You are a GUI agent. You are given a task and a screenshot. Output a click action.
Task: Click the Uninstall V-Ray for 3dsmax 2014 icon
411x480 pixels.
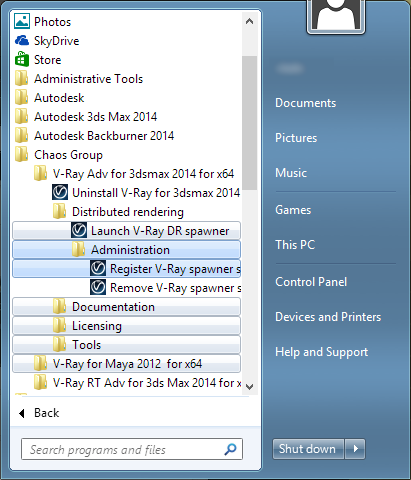[60, 192]
